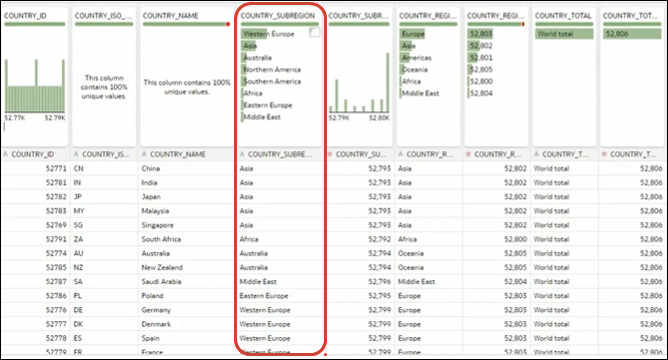
Task: Click the COUNTRY_SUBR... tile histogram chart
Action: point(359,83)
